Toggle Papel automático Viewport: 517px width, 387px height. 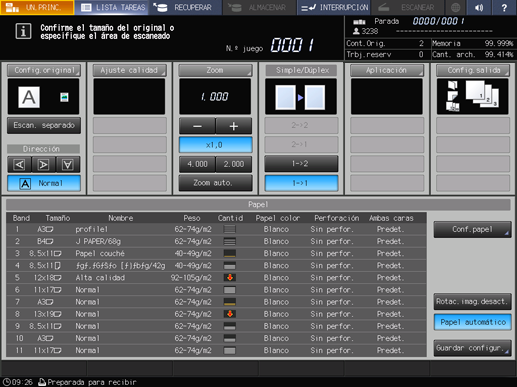pos(473,322)
